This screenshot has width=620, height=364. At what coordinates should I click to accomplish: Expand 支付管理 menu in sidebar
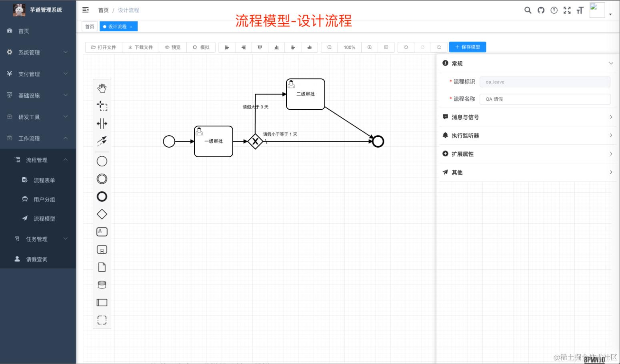[x=38, y=74]
